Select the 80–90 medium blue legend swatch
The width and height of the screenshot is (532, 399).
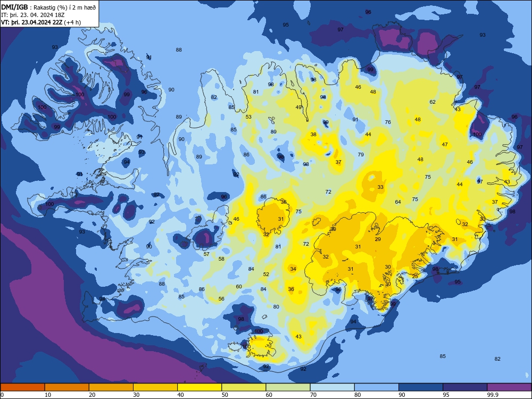click(377, 387)
